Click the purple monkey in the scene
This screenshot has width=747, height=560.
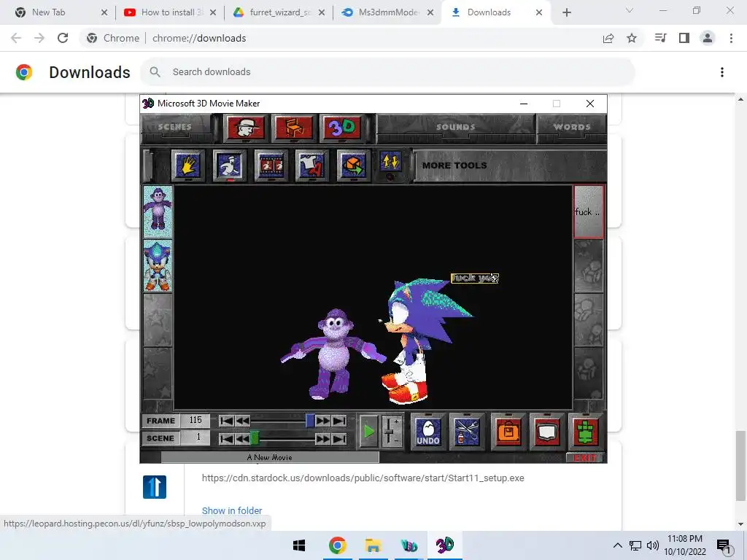pyautogui.click(x=333, y=354)
